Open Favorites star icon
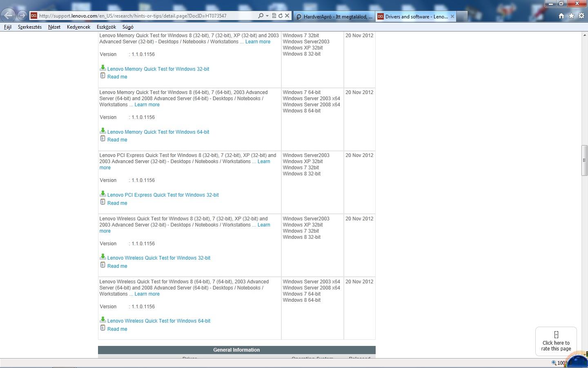Screen dimensions: 588x368 click(571, 16)
